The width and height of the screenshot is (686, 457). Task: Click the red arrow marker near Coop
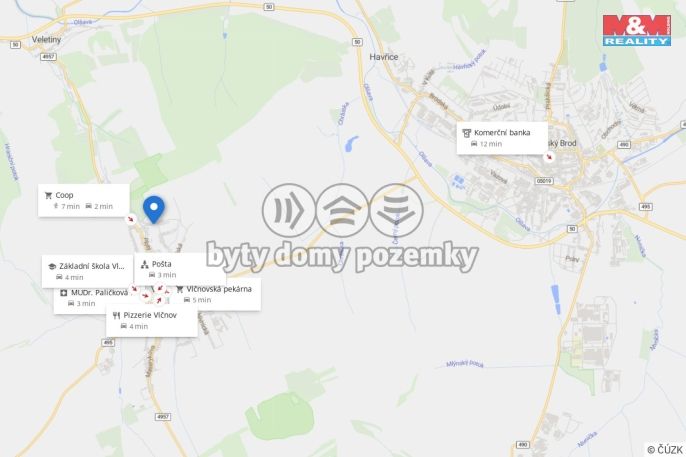(x=130, y=219)
